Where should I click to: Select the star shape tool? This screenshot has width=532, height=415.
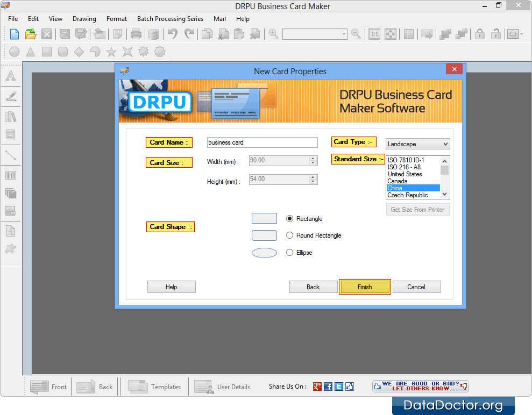point(111,52)
